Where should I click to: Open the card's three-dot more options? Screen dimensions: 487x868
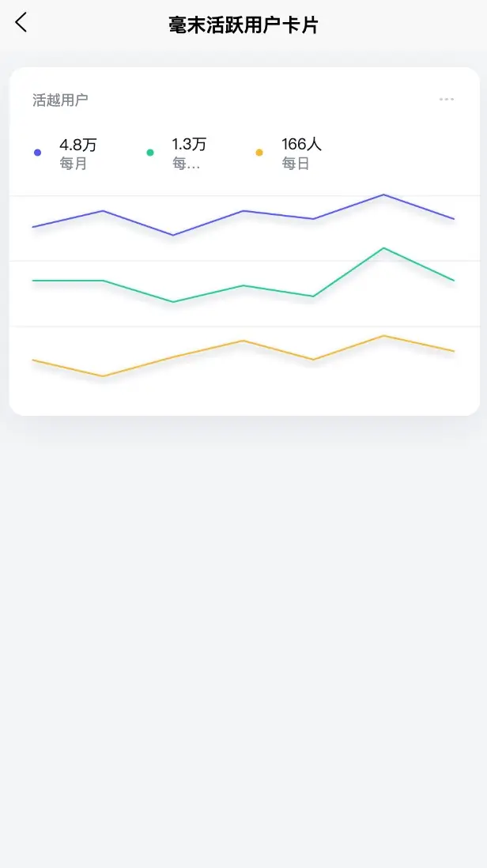click(447, 100)
